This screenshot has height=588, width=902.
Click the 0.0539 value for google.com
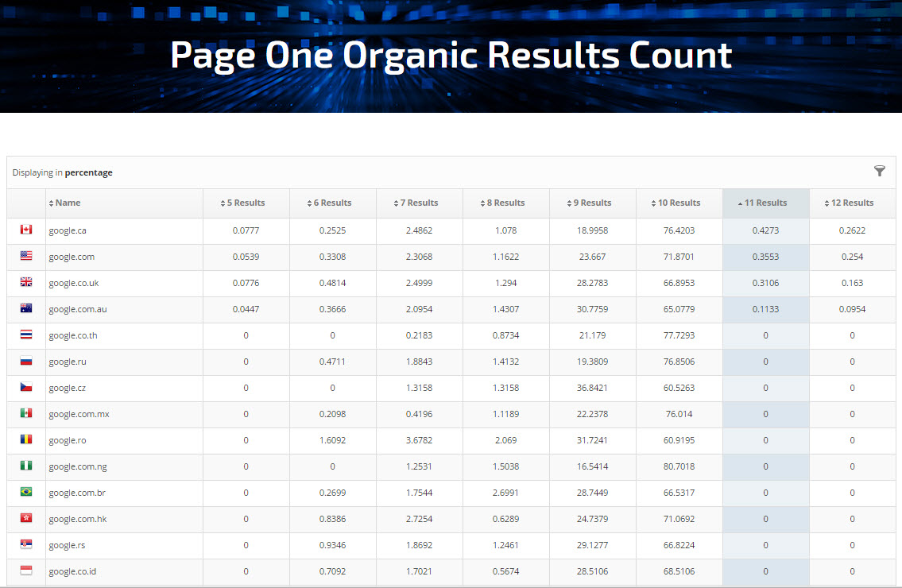tap(246, 257)
